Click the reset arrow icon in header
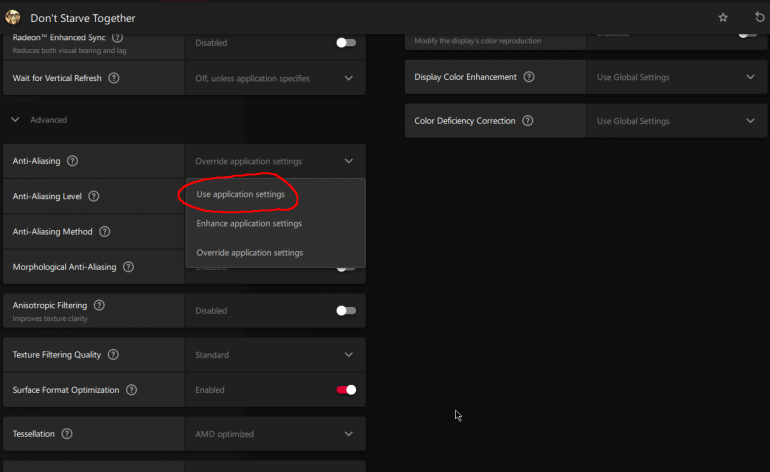The width and height of the screenshot is (770, 472). click(757, 18)
